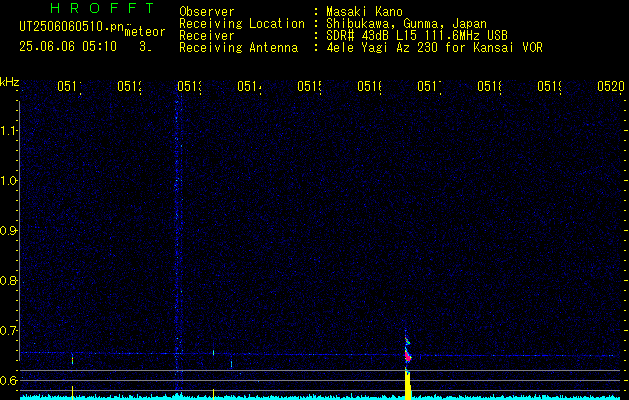Click the HROFFT title text

pos(102,8)
